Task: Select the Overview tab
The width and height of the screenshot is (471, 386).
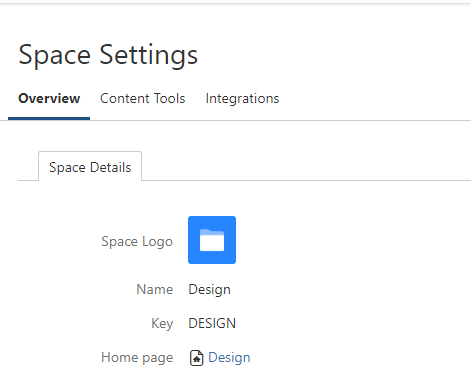Action: 49,98
